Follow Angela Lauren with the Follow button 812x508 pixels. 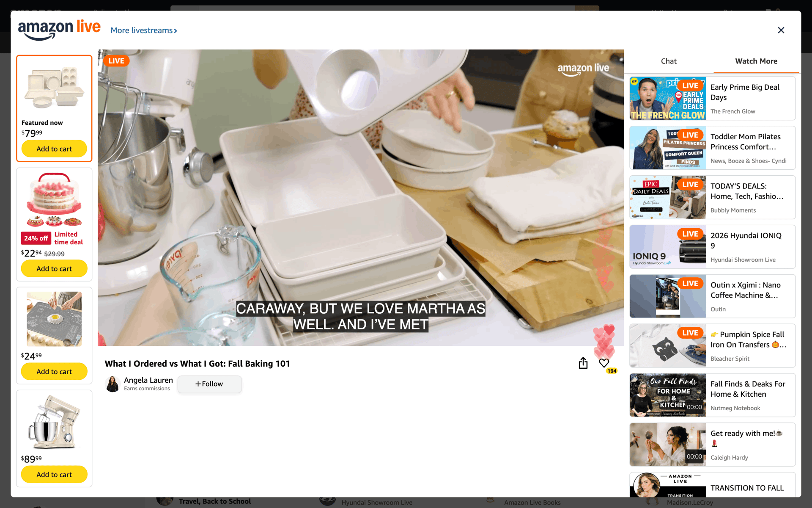209,384
